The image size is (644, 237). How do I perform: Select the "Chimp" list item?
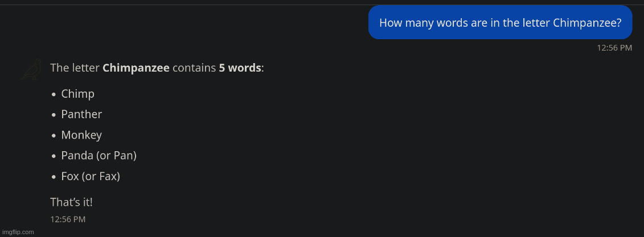click(x=77, y=94)
